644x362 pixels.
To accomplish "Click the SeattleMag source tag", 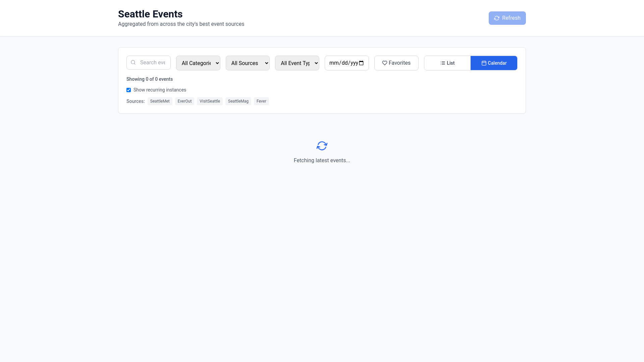I will click(238, 101).
